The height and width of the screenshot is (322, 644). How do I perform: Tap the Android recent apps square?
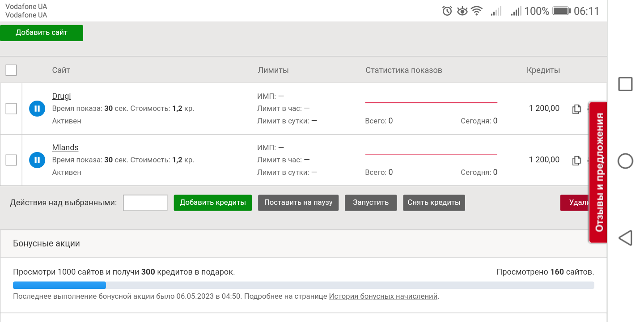pos(625,84)
